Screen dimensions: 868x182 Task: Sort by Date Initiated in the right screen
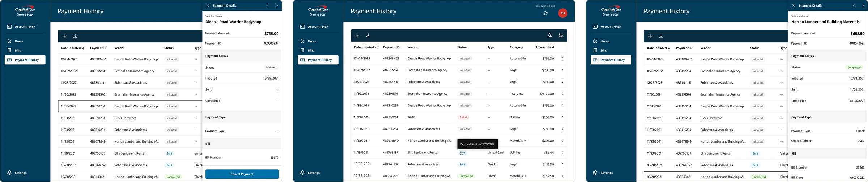659,48
